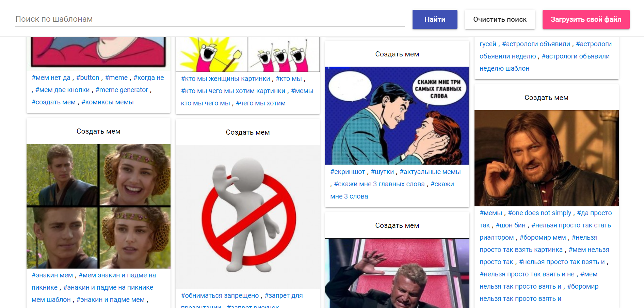Click the 'Поиск по шаблонам' search field
The image size is (644, 308).
[210, 19]
